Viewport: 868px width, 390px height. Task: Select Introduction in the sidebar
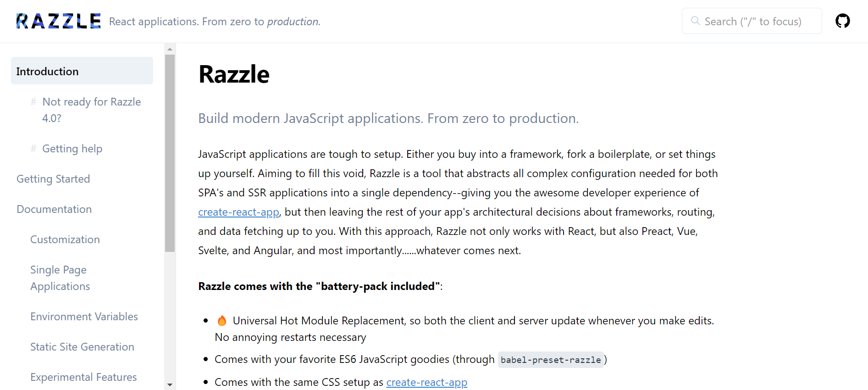[82, 71]
